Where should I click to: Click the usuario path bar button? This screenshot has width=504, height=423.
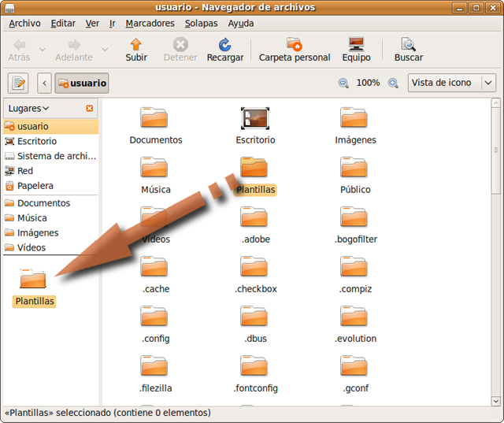pos(81,83)
